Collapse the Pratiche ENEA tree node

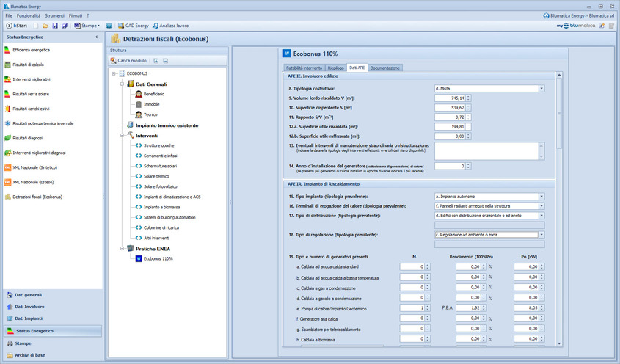pyautogui.click(x=123, y=249)
